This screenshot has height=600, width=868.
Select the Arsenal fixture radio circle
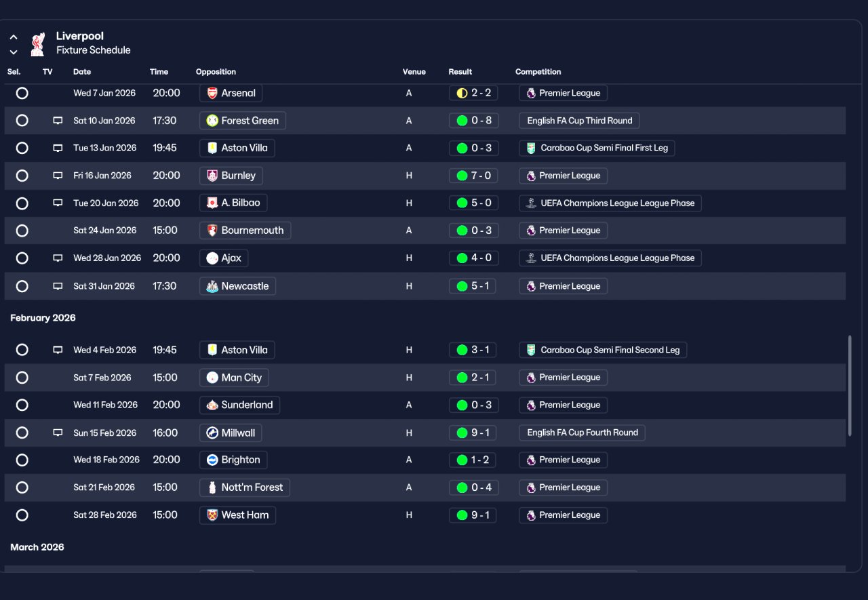(x=22, y=93)
